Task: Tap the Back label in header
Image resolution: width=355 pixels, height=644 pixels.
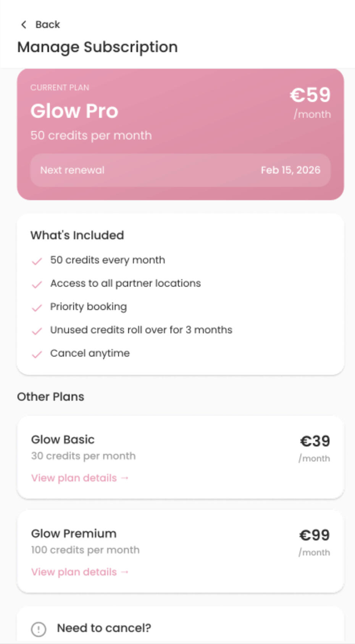Action: point(47,25)
